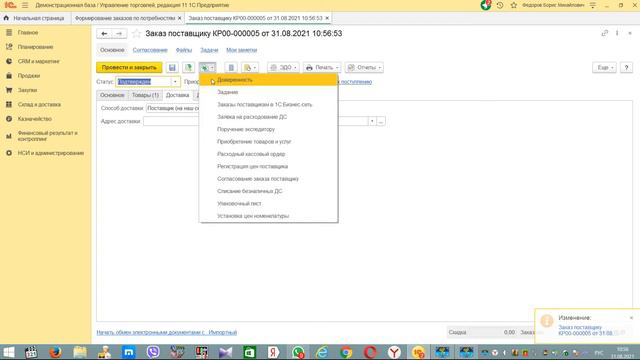The height and width of the screenshot is (360, 640).
Task: Select Приобретение товаров и услуг
Action: tap(269, 142)
